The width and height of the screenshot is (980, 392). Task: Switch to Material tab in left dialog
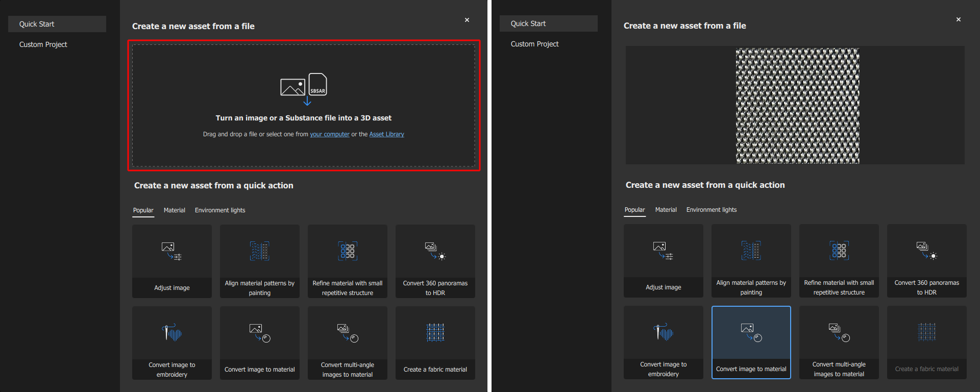(174, 210)
